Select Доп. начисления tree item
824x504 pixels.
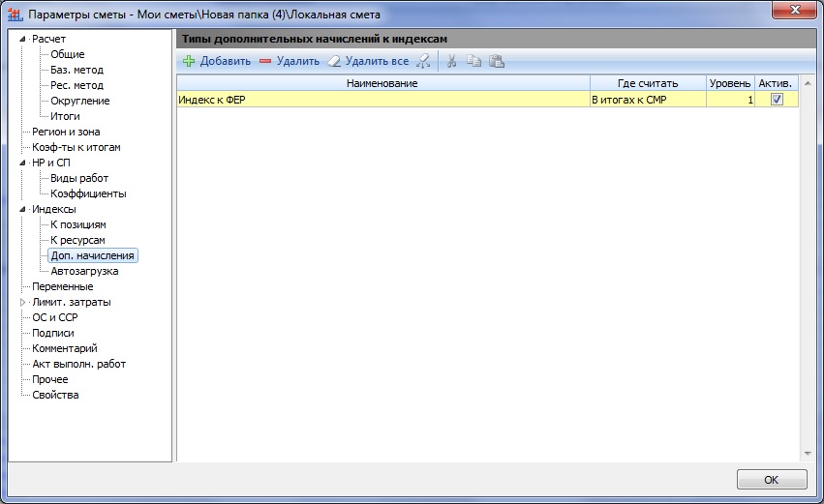pyautogui.click(x=93, y=255)
